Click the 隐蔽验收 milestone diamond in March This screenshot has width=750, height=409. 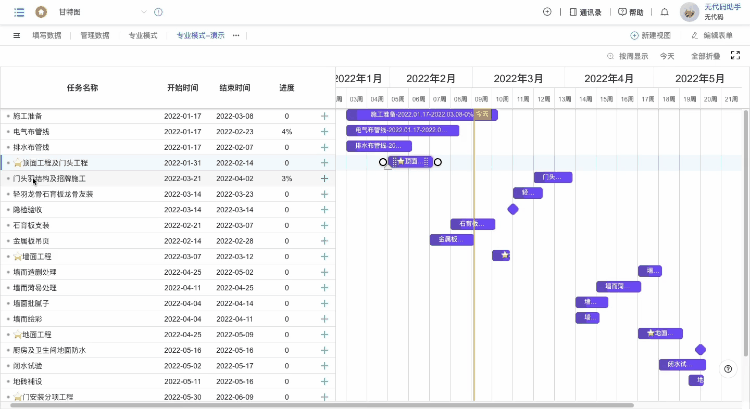(513, 209)
